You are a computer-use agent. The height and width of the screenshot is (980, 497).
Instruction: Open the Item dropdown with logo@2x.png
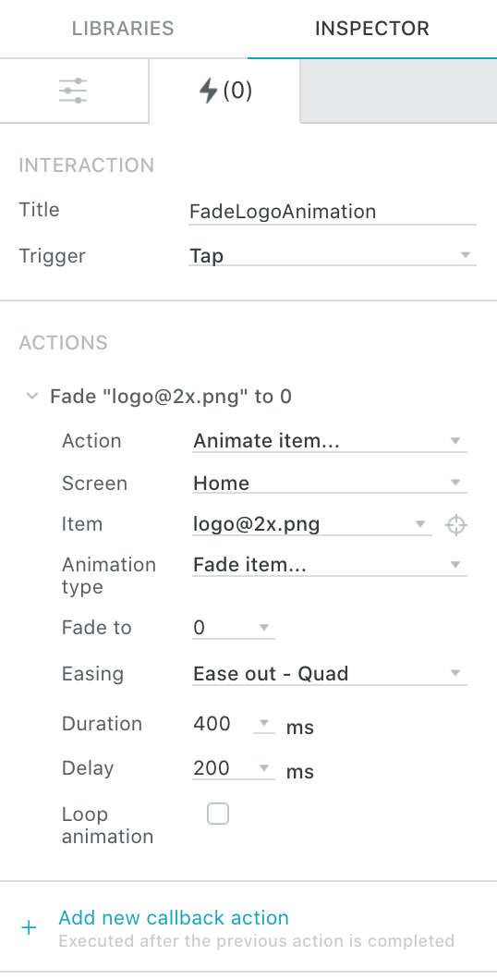(311, 524)
